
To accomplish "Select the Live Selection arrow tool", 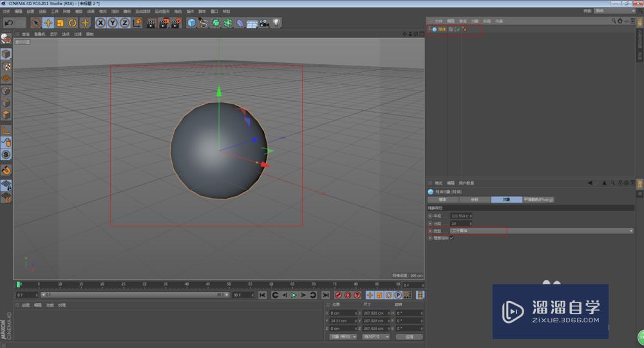I will (35, 23).
